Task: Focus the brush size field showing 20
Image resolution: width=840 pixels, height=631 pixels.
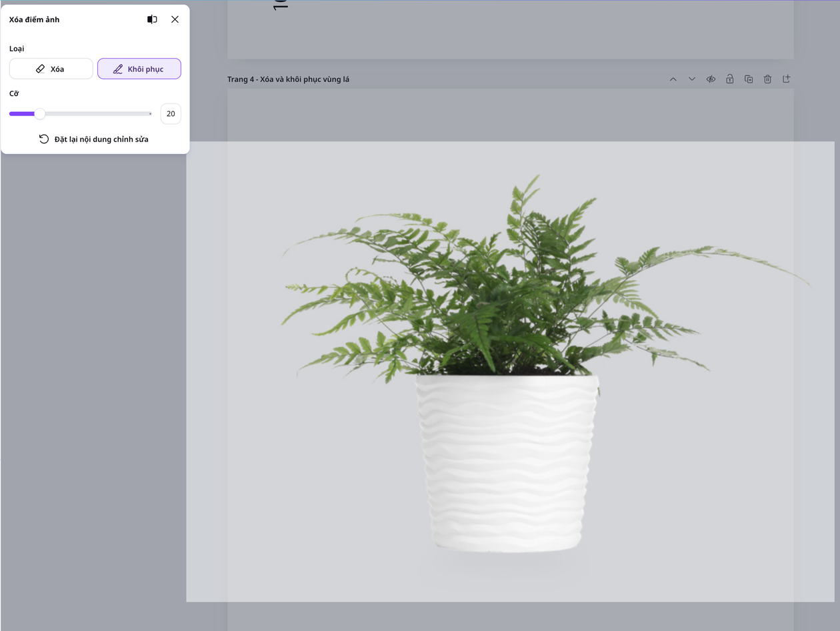Action: tap(171, 114)
